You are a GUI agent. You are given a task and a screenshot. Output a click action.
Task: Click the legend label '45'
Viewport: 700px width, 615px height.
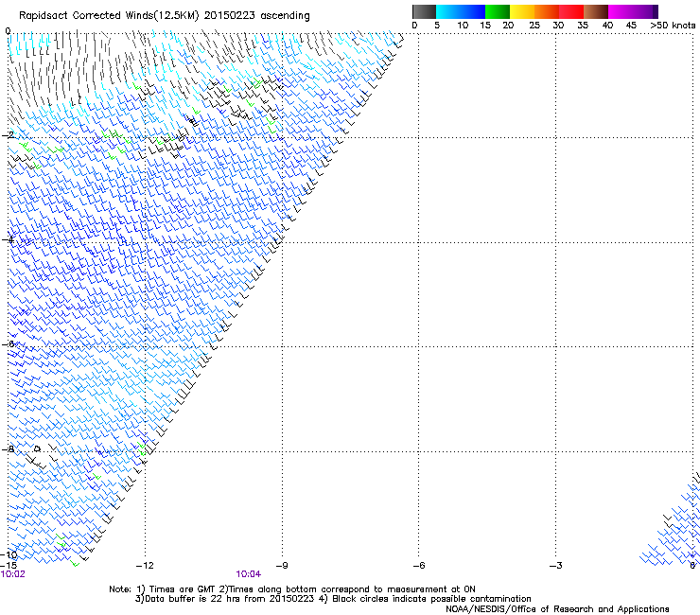pos(631,26)
